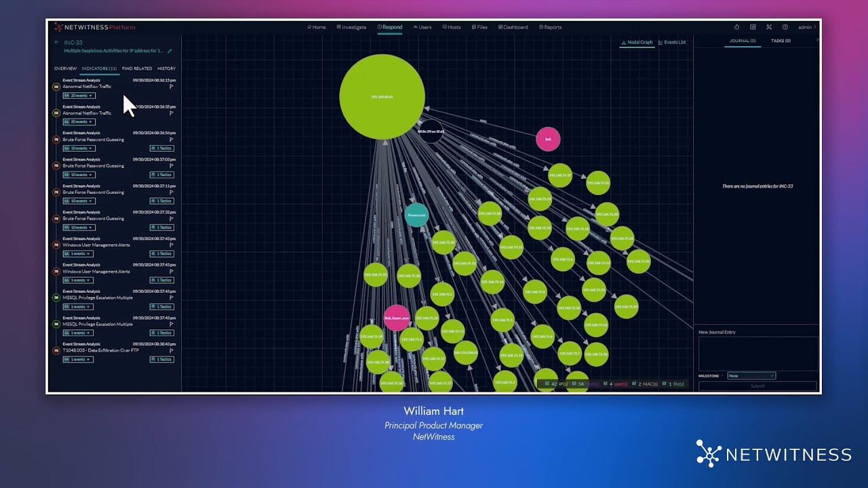Open Files in top navigation

479,27
